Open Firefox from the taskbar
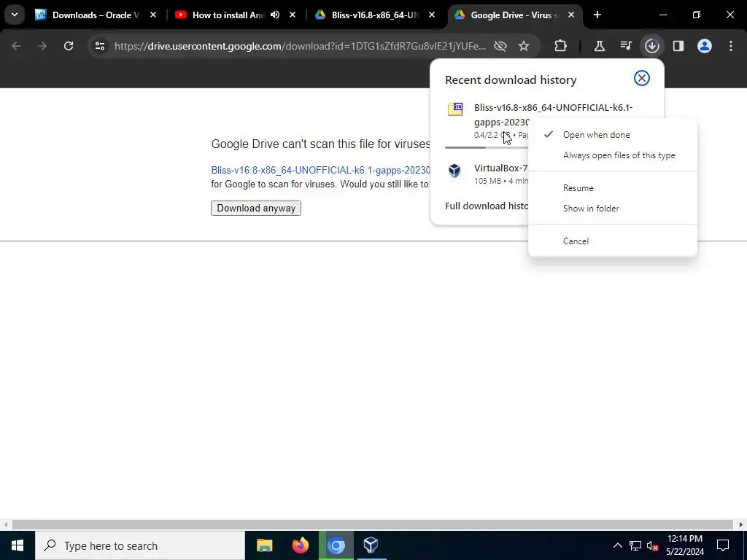The image size is (747, 560). 300,545
